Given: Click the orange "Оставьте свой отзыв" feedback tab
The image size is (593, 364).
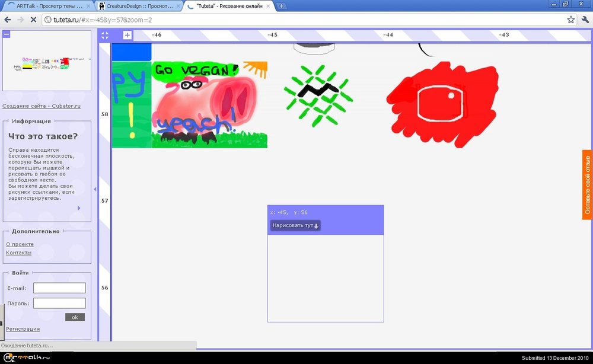Looking at the screenshot, I should [587, 184].
